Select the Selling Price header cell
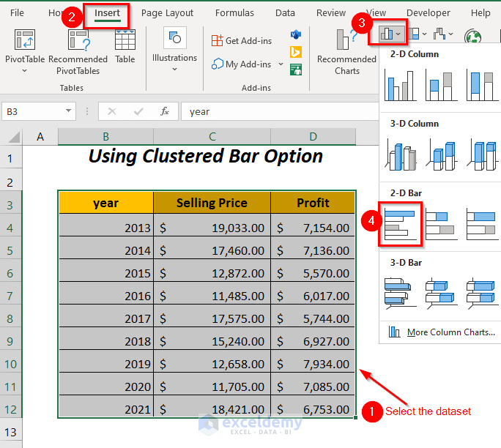501x448 pixels. [x=212, y=203]
